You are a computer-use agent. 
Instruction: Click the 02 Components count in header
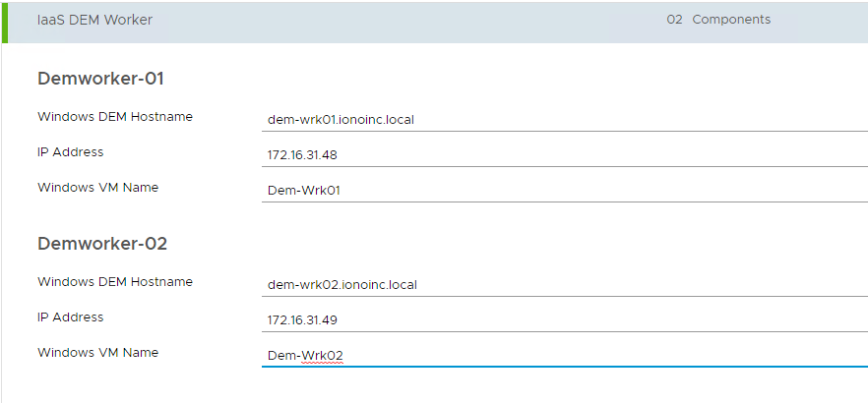717,20
